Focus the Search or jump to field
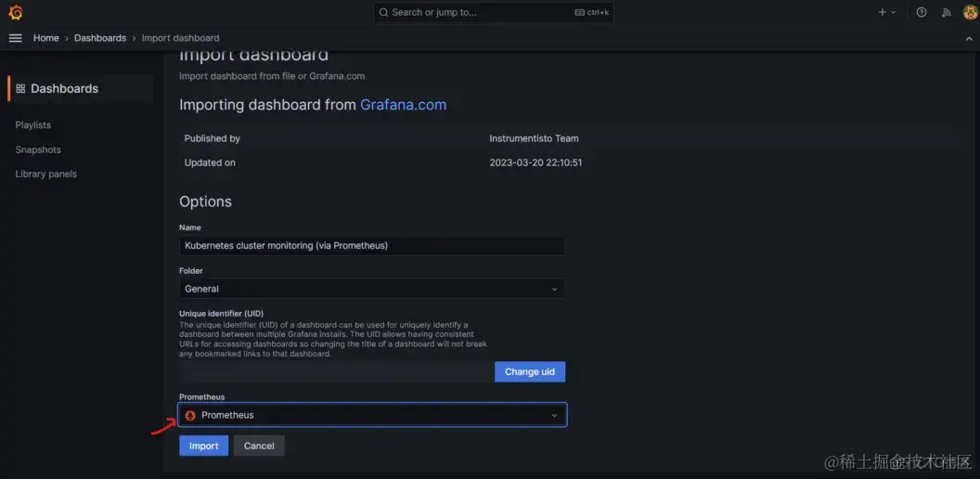This screenshot has width=980, height=479. point(493,12)
